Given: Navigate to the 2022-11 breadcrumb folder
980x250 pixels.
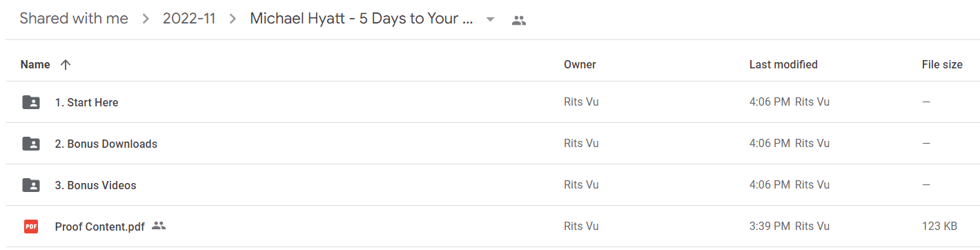Looking at the screenshot, I should tap(189, 19).
